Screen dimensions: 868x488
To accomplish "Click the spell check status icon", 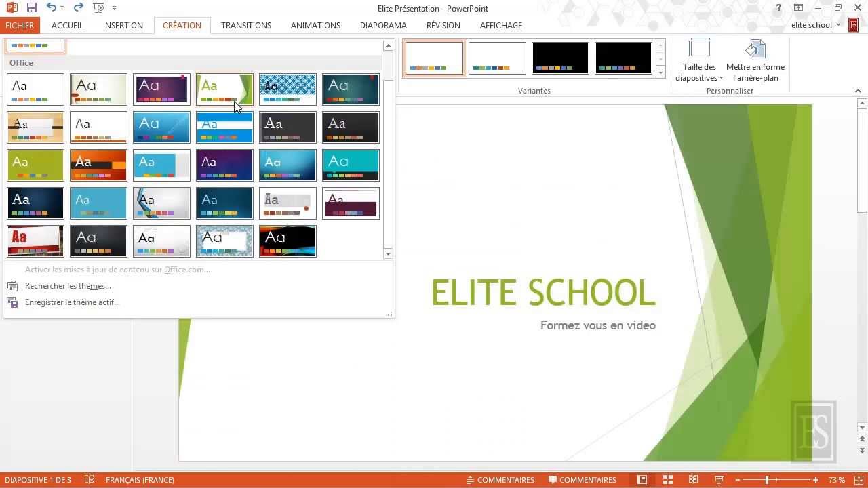I will pos(89,480).
